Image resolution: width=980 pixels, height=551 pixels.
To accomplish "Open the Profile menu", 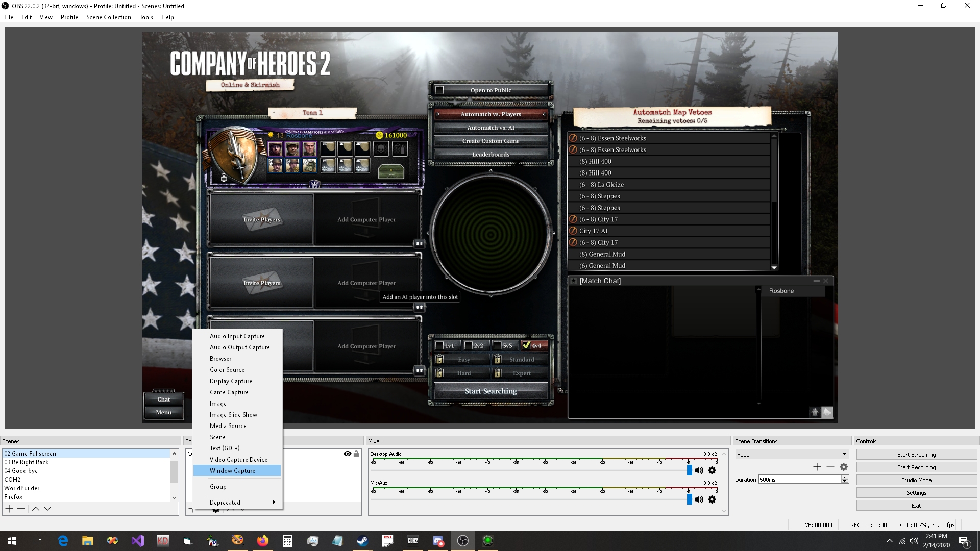I will [69, 17].
